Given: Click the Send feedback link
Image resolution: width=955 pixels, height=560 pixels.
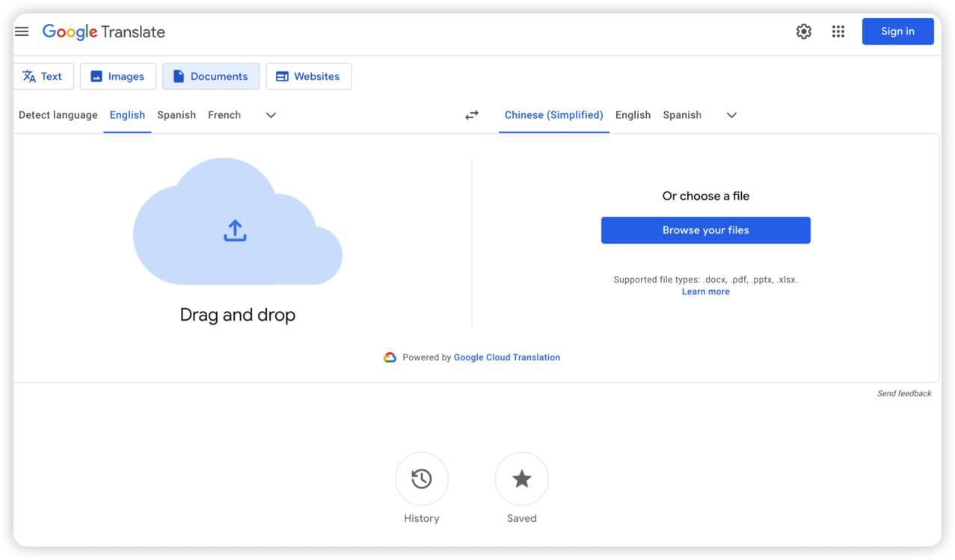Looking at the screenshot, I should (x=904, y=393).
